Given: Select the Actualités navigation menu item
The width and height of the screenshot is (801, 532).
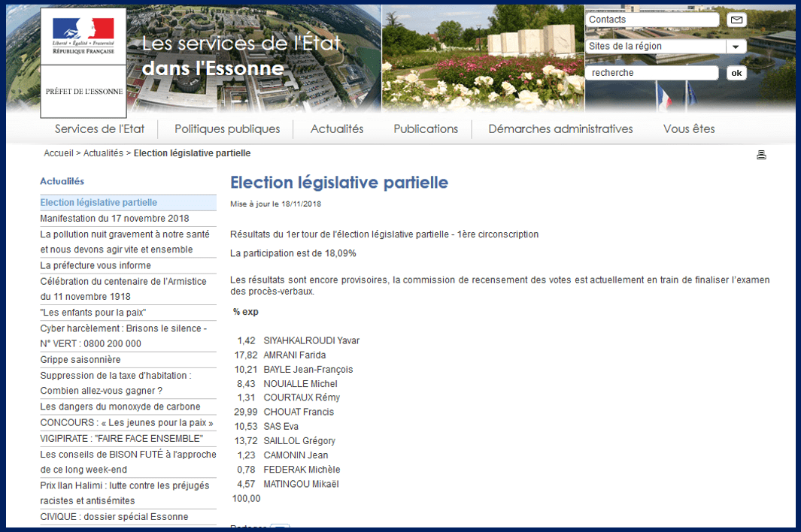Looking at the screenshot, I should pos(337,129).
